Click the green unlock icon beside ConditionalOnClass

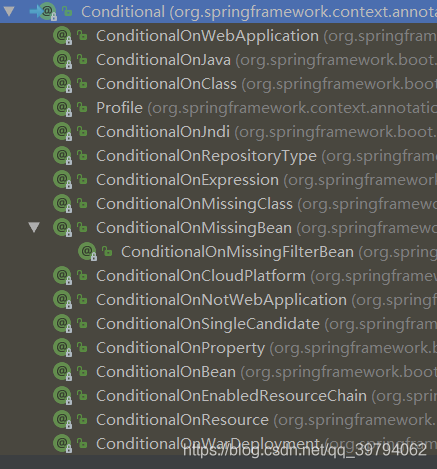pyautogui.click(x=82, y=83)
